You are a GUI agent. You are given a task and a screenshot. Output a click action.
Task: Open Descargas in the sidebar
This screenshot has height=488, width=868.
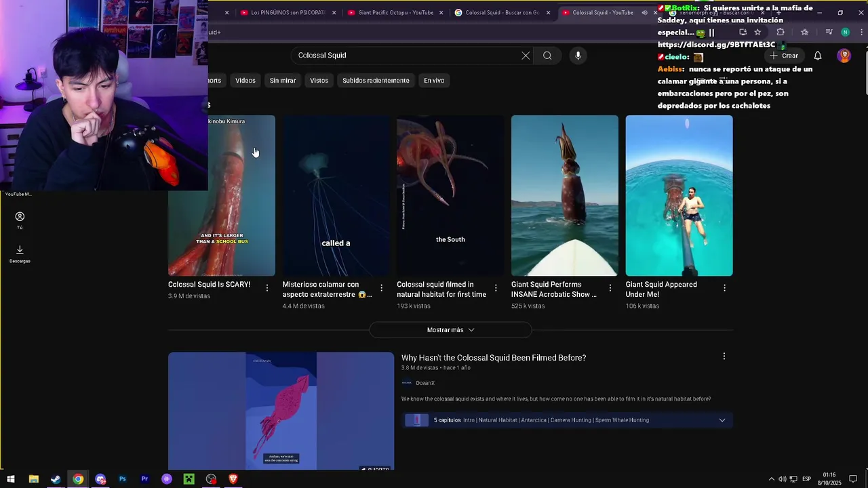(x=20, y=254)
